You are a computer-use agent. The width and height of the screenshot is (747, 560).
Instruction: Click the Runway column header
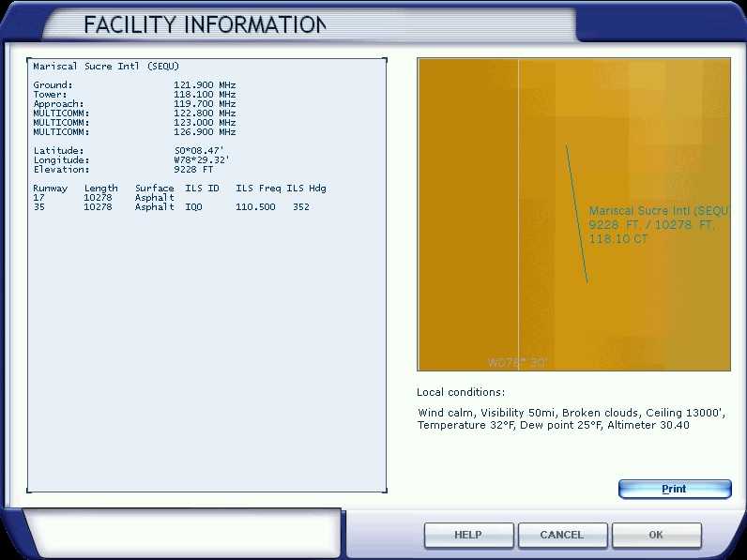pyautogui.click(x=50, y=189)
